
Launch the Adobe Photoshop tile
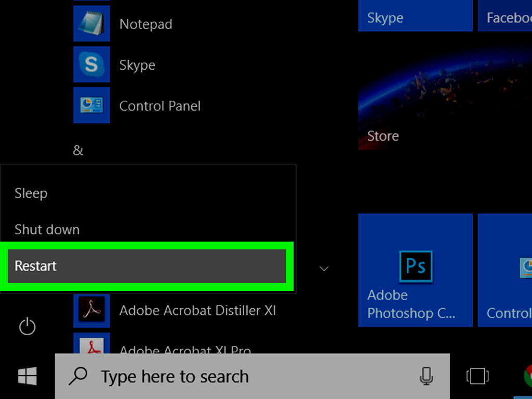[415, 270]
